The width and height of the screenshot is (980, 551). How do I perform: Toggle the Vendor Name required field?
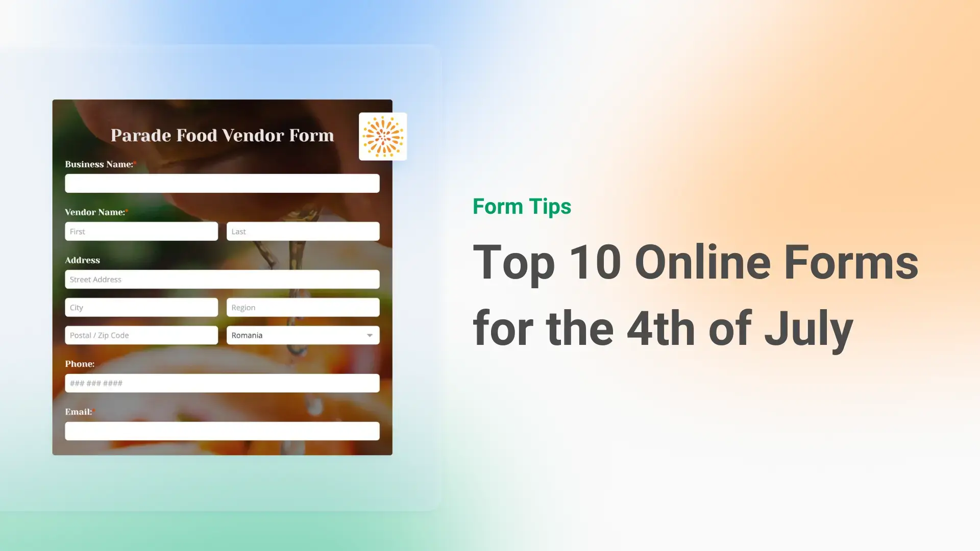127,212
